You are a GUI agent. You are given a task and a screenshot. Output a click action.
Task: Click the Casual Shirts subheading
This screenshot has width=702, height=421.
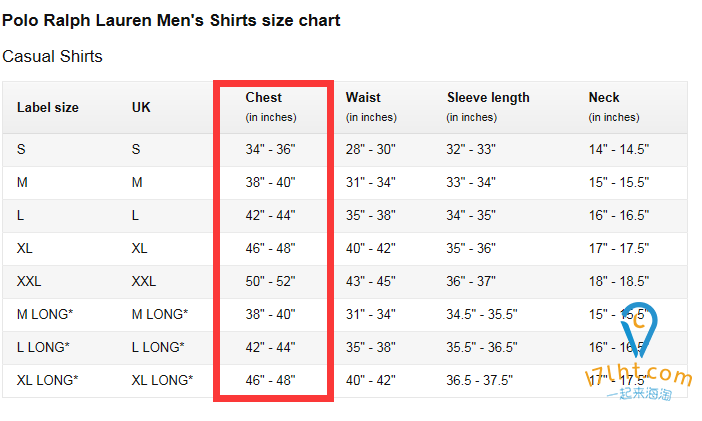pyautogui.click(x=52, y=56)
